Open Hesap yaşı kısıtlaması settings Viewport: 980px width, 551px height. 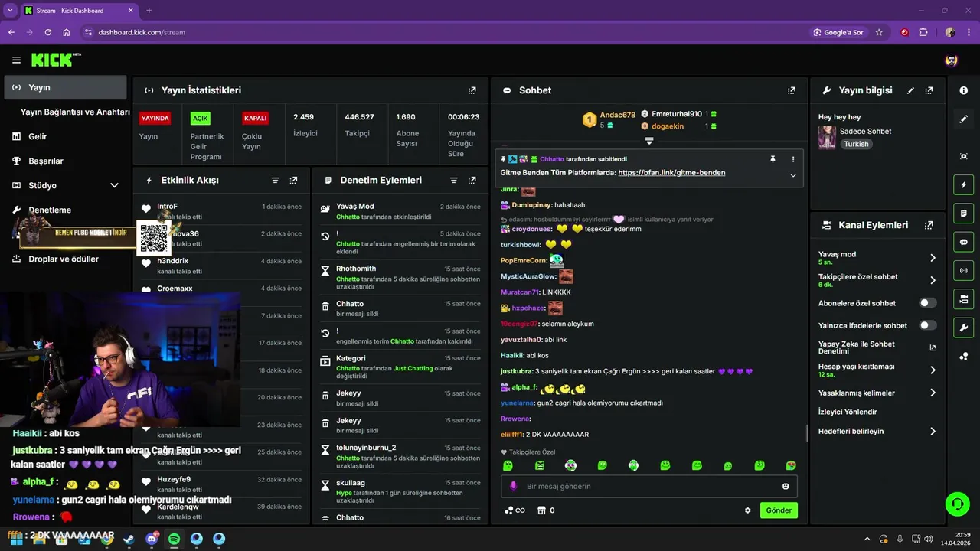(x=877, y=370)
